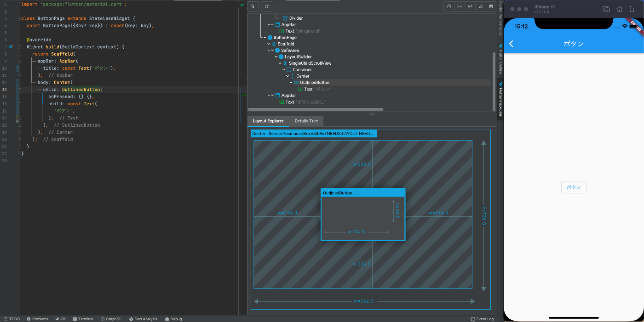Select the ButtonPage widget icon in tree
Screen dimensions: 644x322
(x=270, y=38)
